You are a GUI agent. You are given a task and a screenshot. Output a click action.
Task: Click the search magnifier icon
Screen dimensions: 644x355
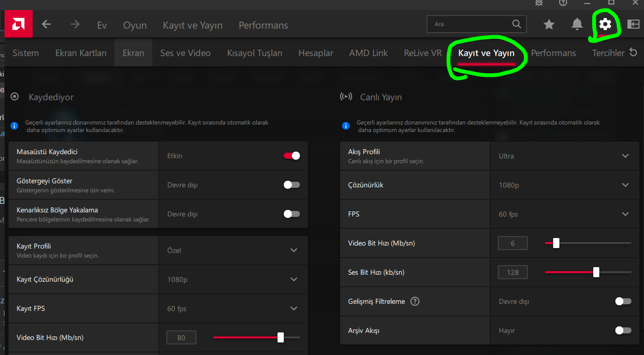point(516,24)
